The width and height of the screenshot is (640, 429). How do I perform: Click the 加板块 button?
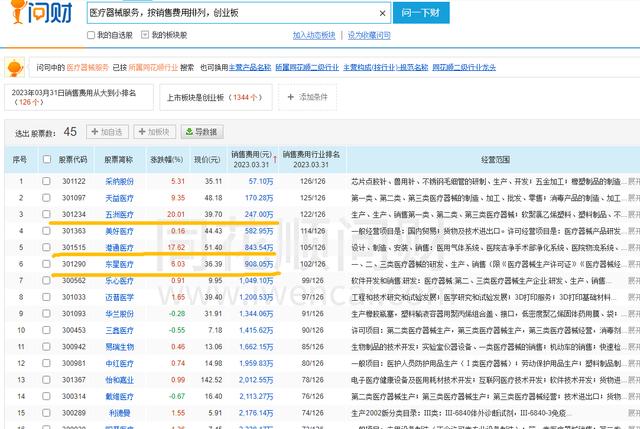point(155,132)
